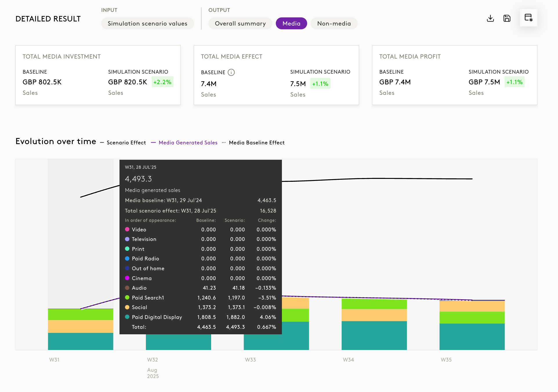Switch to Overall summary tab

pos(240,23)
